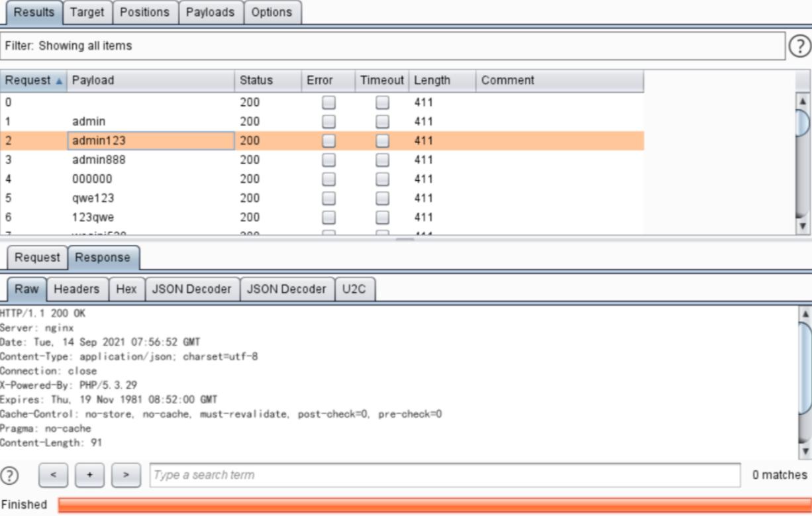
Task: Click the Content-Length: 91 line
Action: [51, 442]
